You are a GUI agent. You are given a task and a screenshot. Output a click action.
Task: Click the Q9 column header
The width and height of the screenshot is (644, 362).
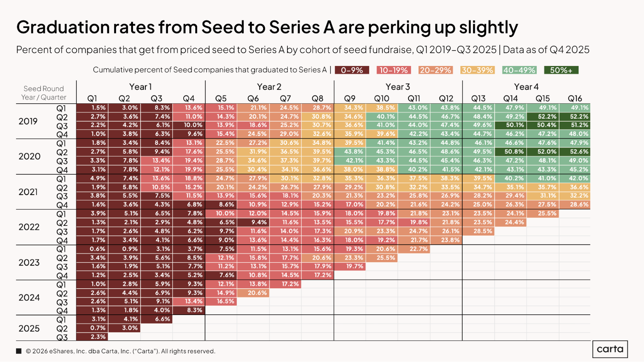[350, 98]
